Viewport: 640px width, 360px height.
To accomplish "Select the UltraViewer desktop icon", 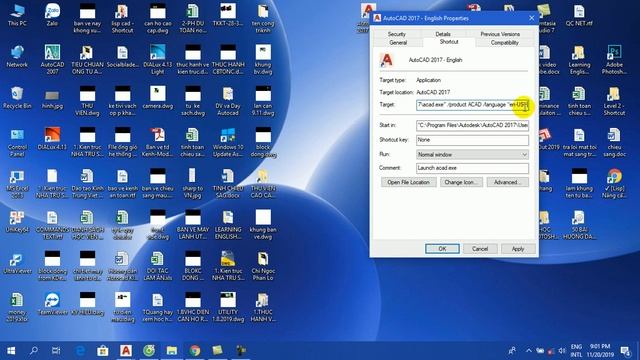I will pos(17,262).
